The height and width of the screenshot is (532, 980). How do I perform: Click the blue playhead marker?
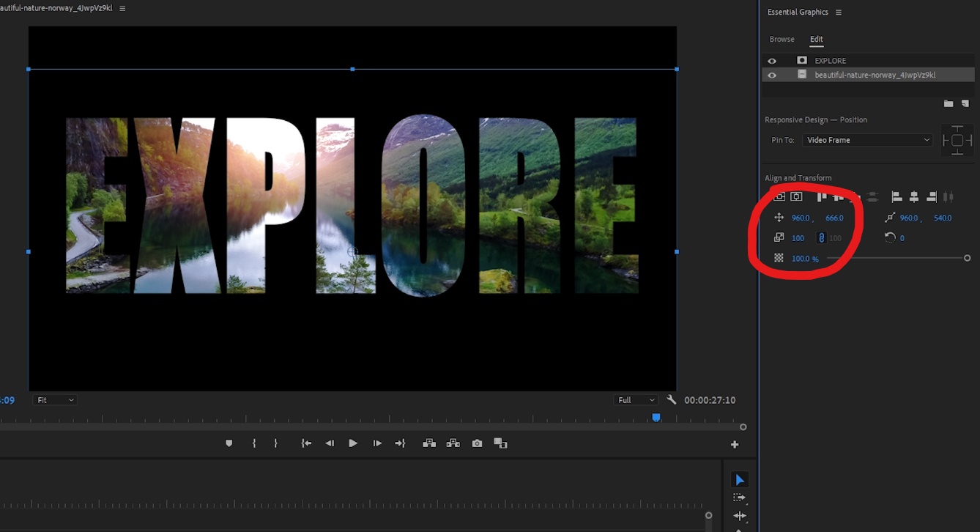point(656,417)
